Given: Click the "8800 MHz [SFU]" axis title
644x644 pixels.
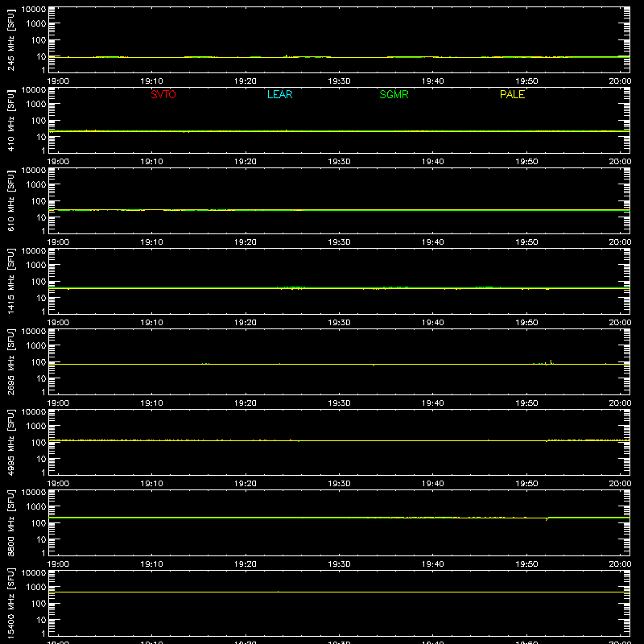Looking at the screenshot, I should (x=10, y=522).
